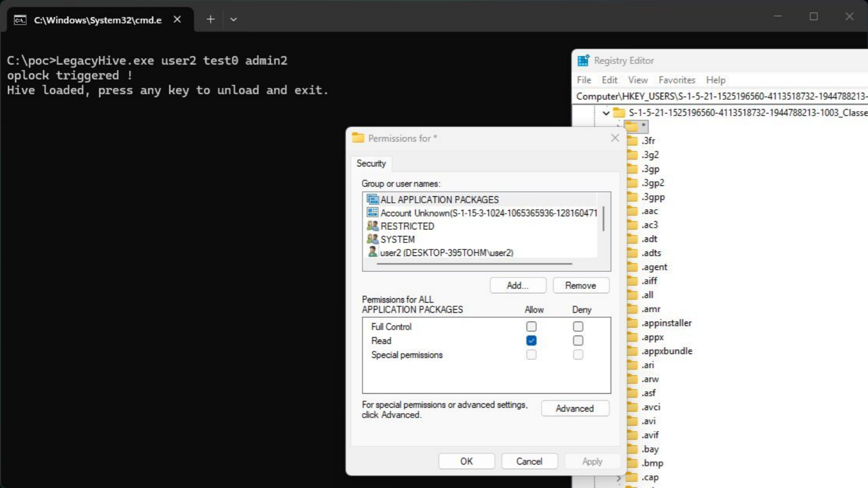Image resolution: width=868 pixels, height=488 pixels.
Task: Click the SYSTEM group icon
Action: point(372,239)
